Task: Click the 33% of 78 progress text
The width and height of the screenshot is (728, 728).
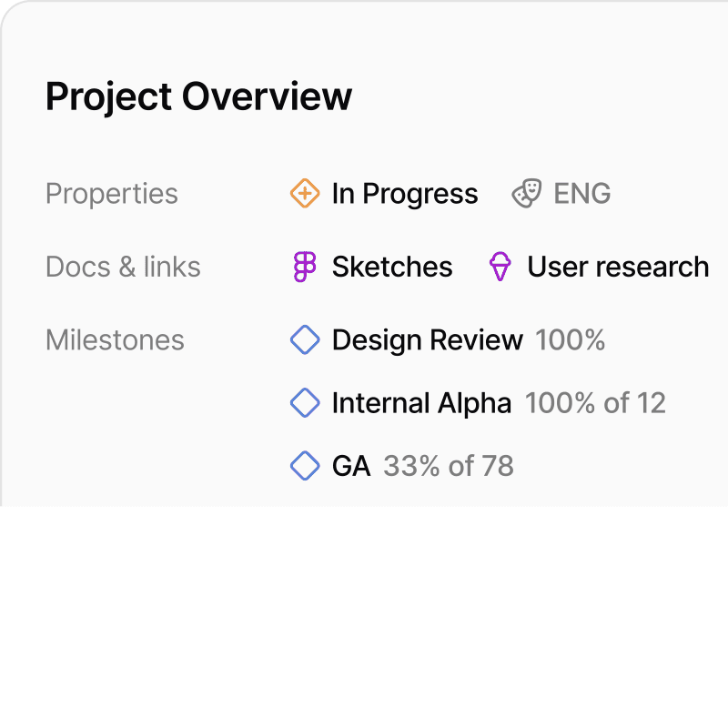Action: coord(449,466)
